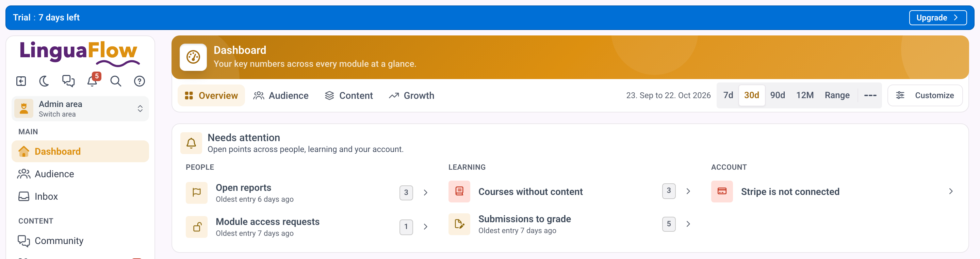
Task: Expand Open reports chevron arrow
Action: click(425, 193)
